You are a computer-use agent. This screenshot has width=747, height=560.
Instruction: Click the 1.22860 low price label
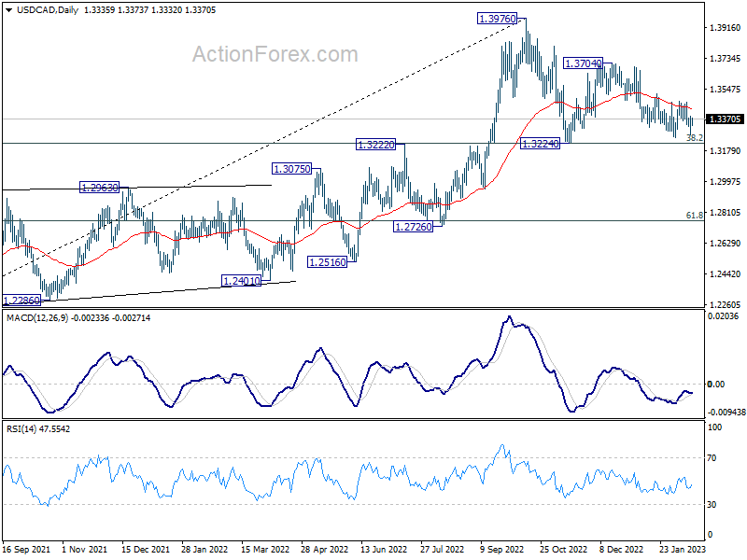(x=21, y=301)
